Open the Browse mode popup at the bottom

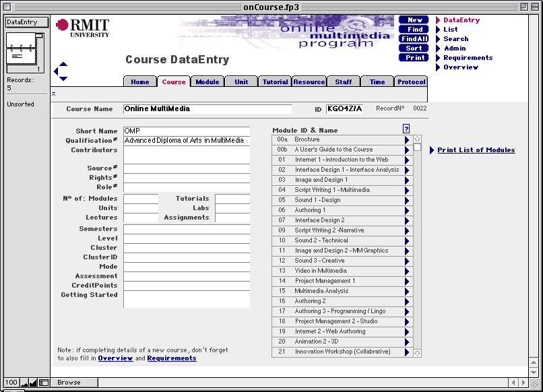(x=73, y=382)
